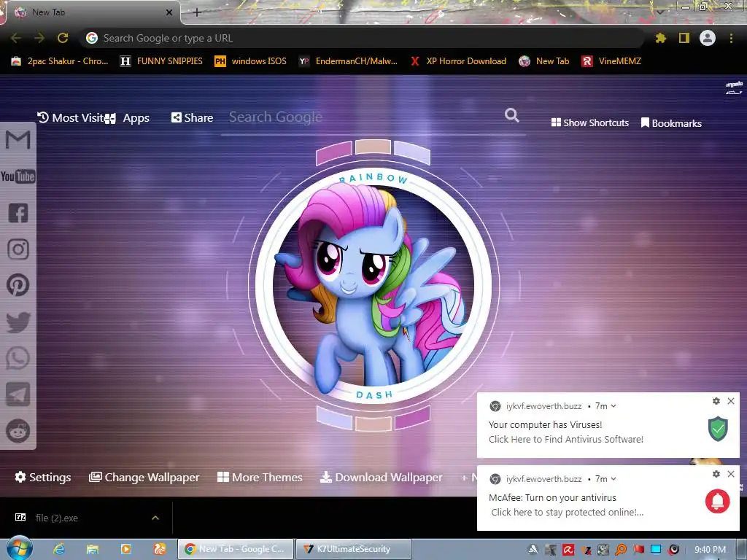Click Change Wallpaper
Viewport: 747px width, 560px height.
[144, 477]
